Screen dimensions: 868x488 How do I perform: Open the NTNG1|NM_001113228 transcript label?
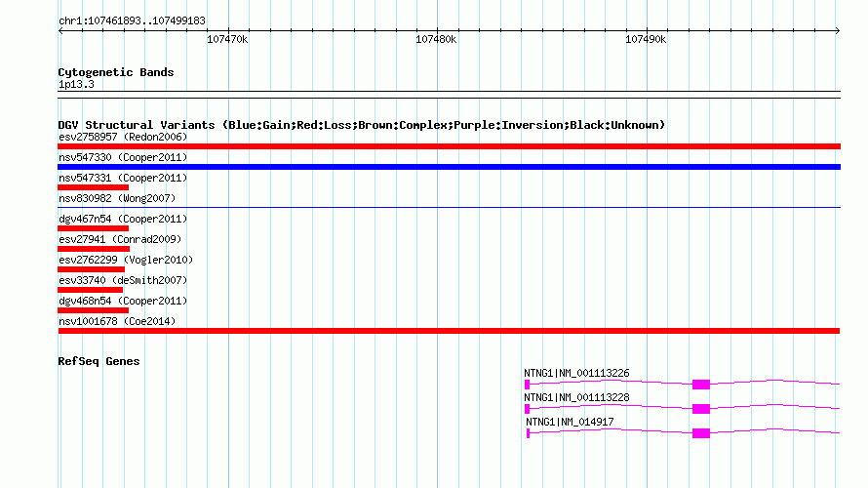(576, 397)
